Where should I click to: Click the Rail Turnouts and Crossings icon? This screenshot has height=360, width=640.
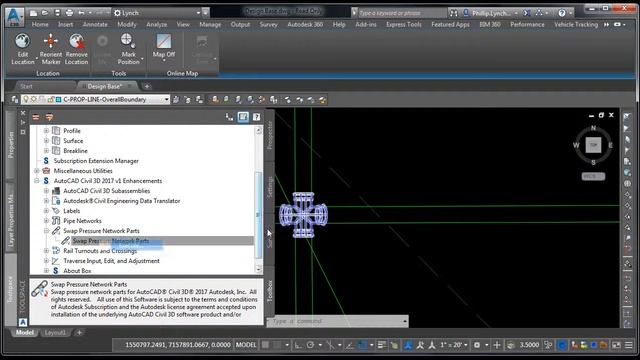[56, 251]
